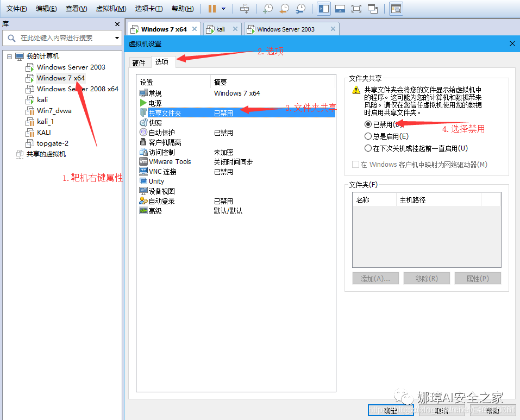Screen dimensions: 520x420
Task: Select 在下次关机或挂起前一直启用(U) radio option
Action: point(368,148)
